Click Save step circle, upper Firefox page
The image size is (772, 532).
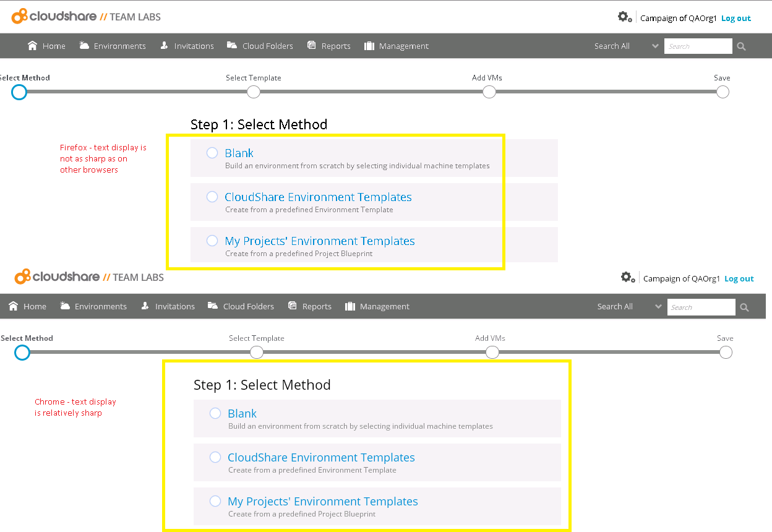pyautogui.click(x=723, y=92)
